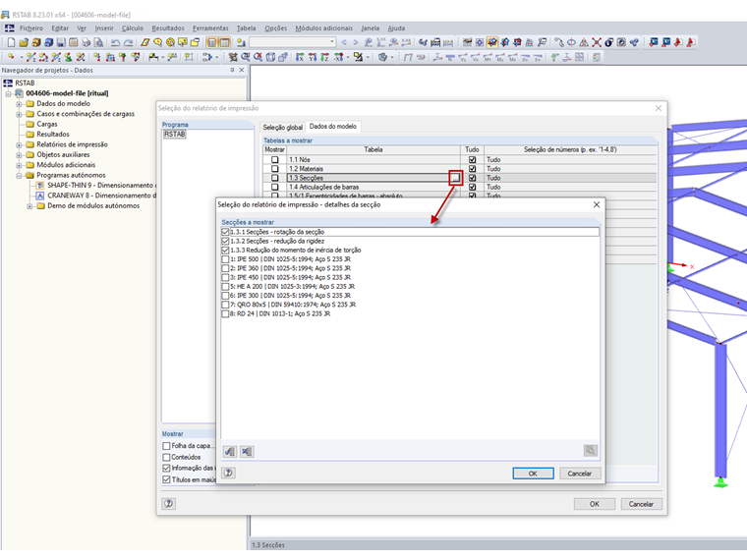The height and width of the screenshot is (560, 747).
Task: Check the IPE 500 section entry
Action: coord(225,259)
